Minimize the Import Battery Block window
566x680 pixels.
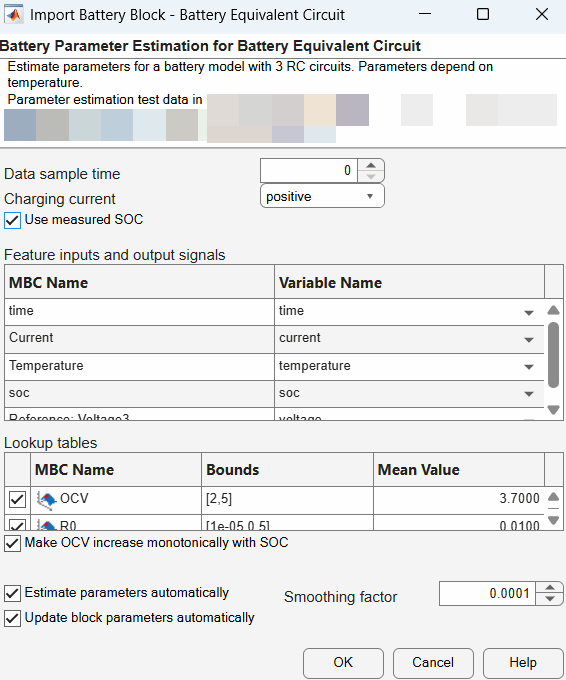425,15
